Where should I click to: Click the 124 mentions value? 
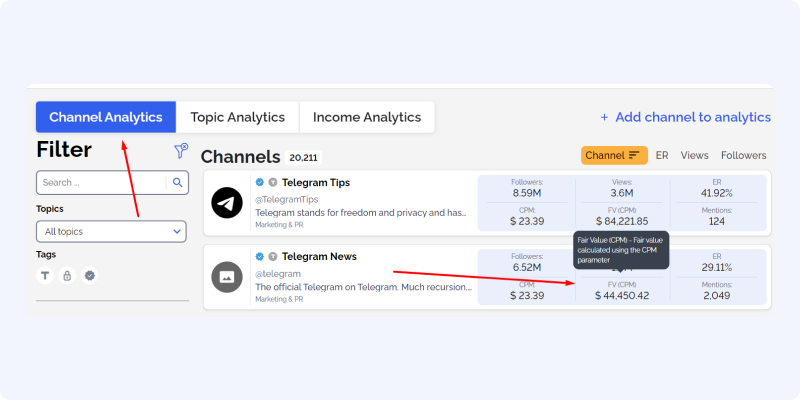coord(717,221)
